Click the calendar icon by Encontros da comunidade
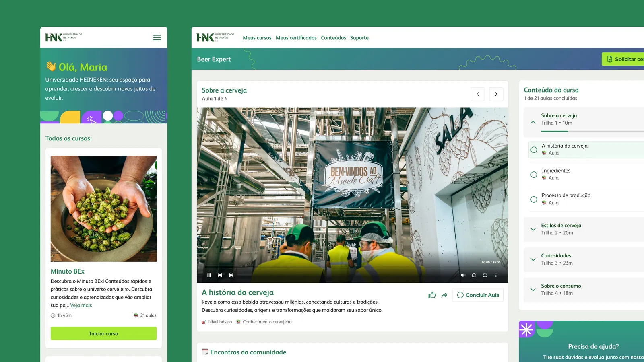 point(205,352)
